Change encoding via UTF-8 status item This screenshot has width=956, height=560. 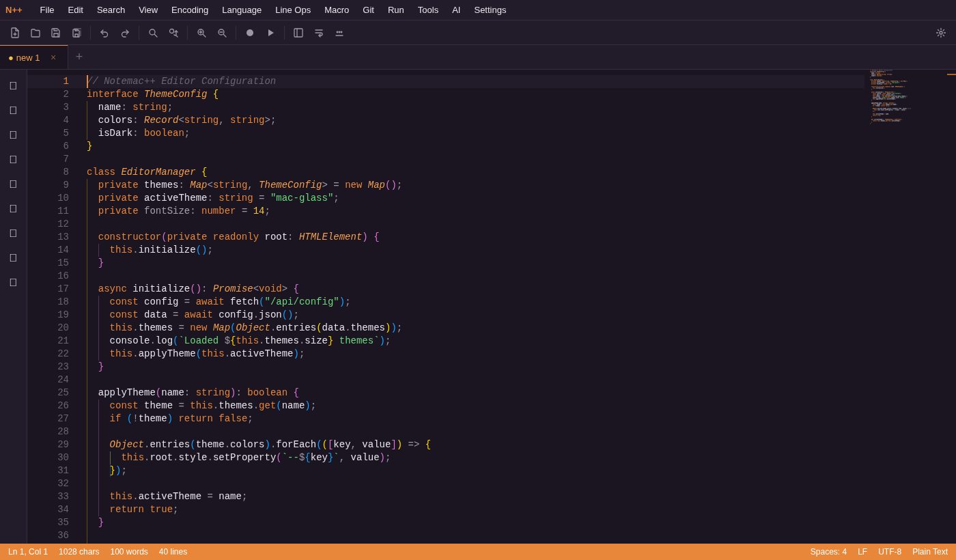coord(889,551)
